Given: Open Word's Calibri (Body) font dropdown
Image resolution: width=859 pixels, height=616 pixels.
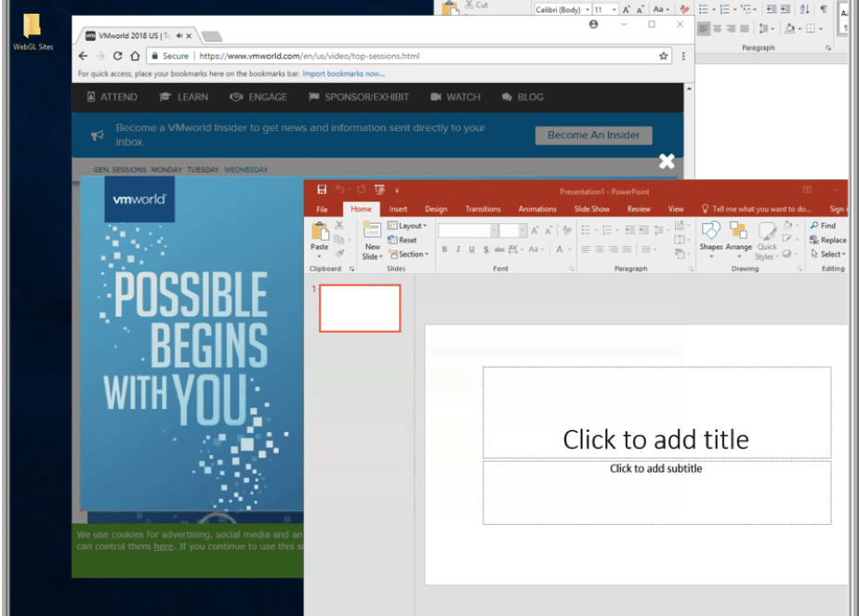Looking at the screenshot, I should click(x=587, y=10).
